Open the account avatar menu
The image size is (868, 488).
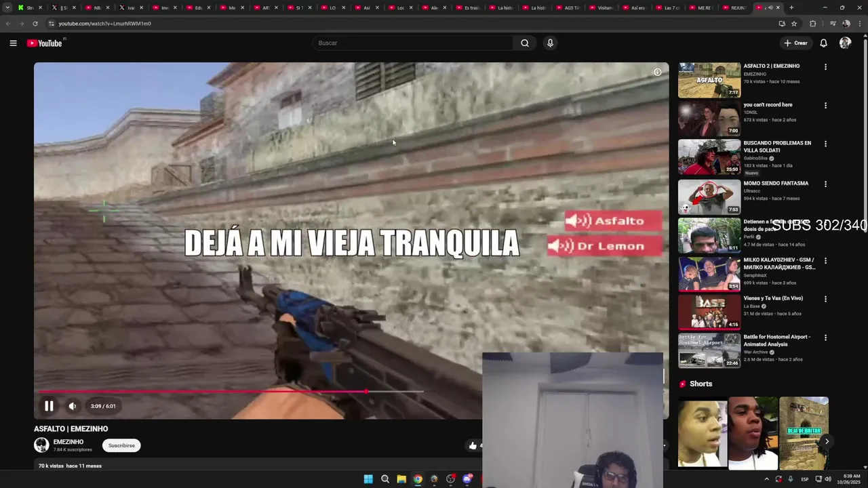(x=845, y=43)
